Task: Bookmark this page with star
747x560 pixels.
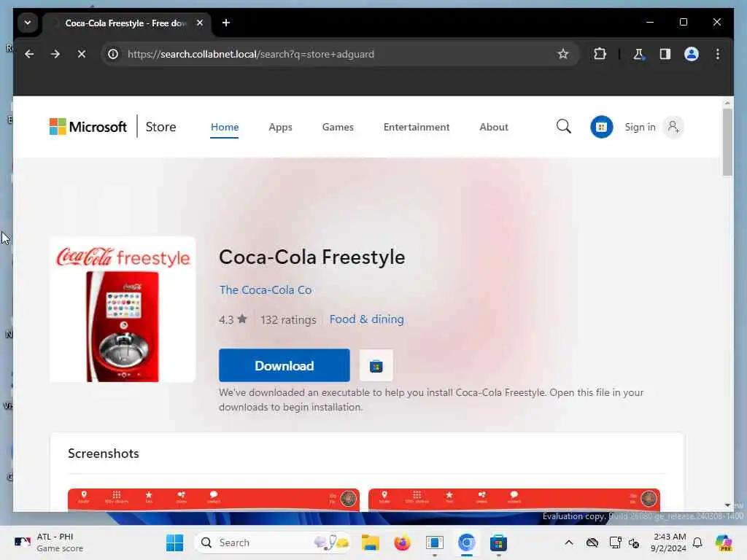Action: click(x=562, y=54)
